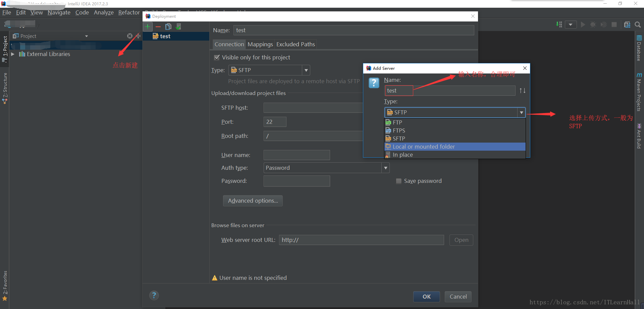Open the Favorites tool window tab
Viewport: 644px width, 309px height.
[x=5, y=286]
